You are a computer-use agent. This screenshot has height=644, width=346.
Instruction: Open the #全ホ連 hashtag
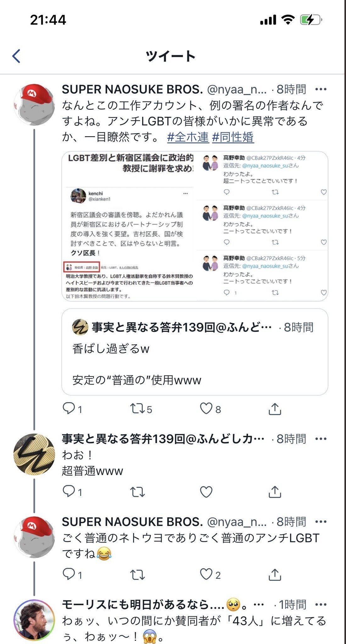click(188, 137)
